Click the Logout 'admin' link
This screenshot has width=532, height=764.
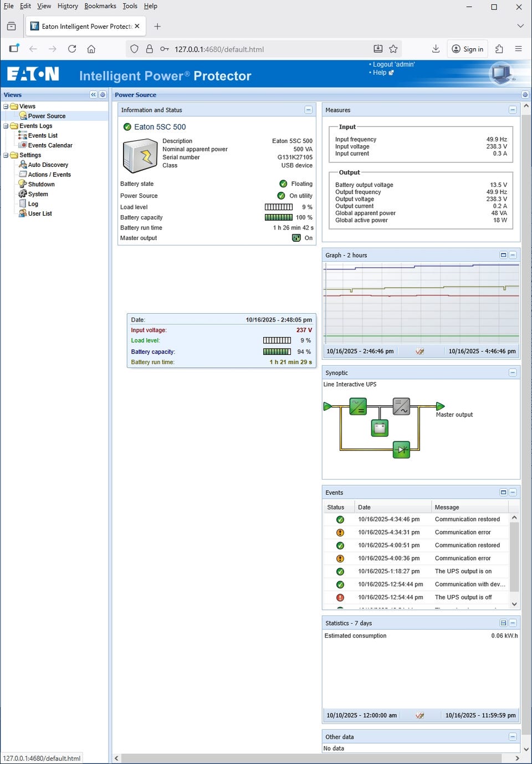[x=393, y=64]
